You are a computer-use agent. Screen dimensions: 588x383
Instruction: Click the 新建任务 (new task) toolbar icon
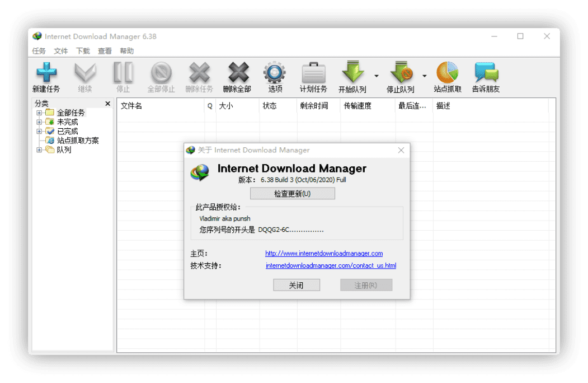point(46,72)
